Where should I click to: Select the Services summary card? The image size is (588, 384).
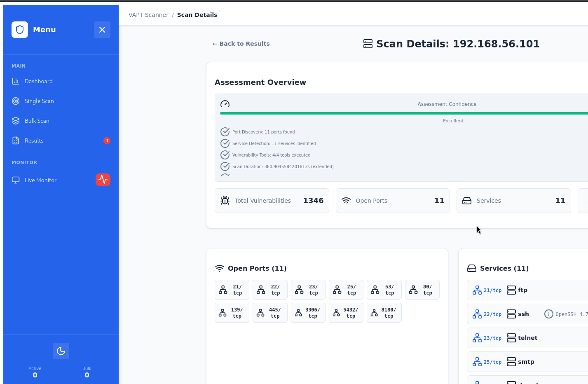pos(513,201)
